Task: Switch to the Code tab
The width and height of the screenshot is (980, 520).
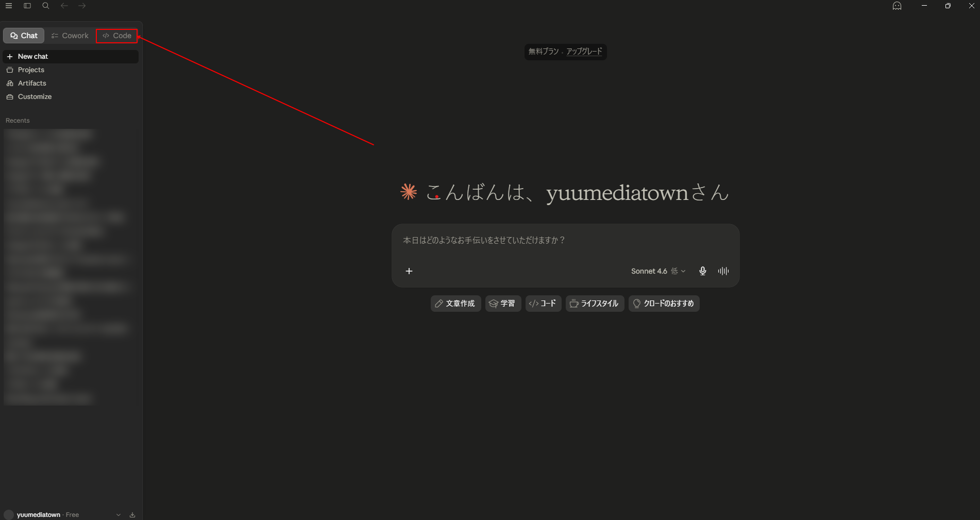Action: coord(117,36)
